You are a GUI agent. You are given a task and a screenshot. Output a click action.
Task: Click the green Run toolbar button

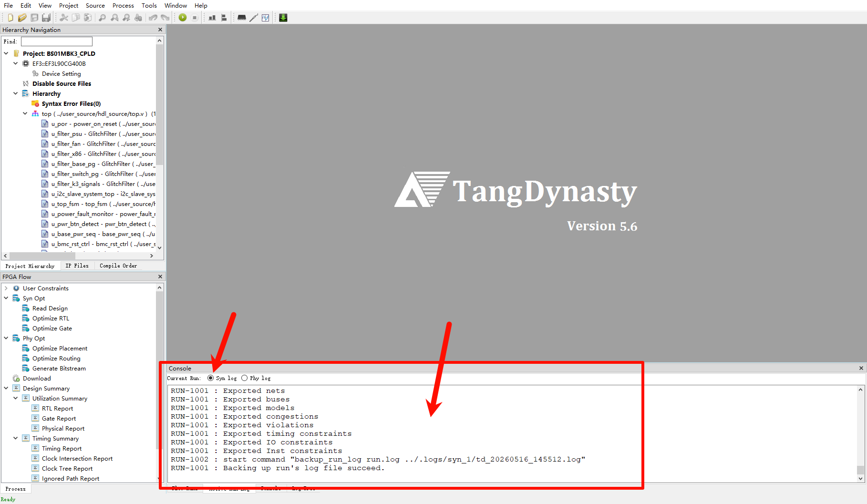183,18
